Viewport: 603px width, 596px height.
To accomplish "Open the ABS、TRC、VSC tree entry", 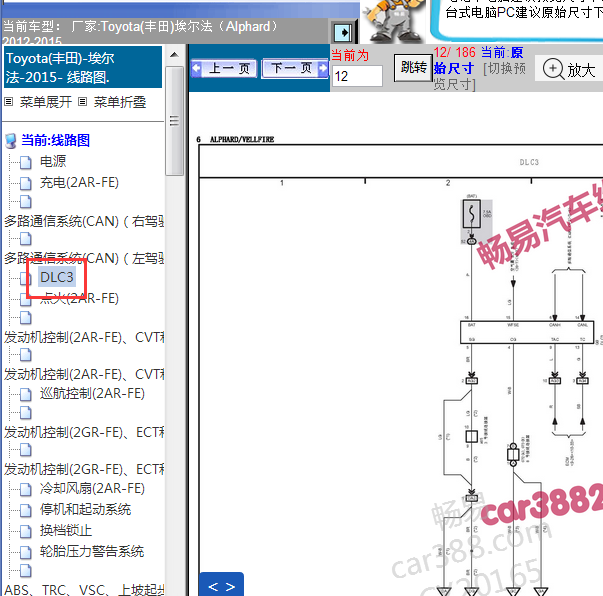I will click(x=84, y=590).
